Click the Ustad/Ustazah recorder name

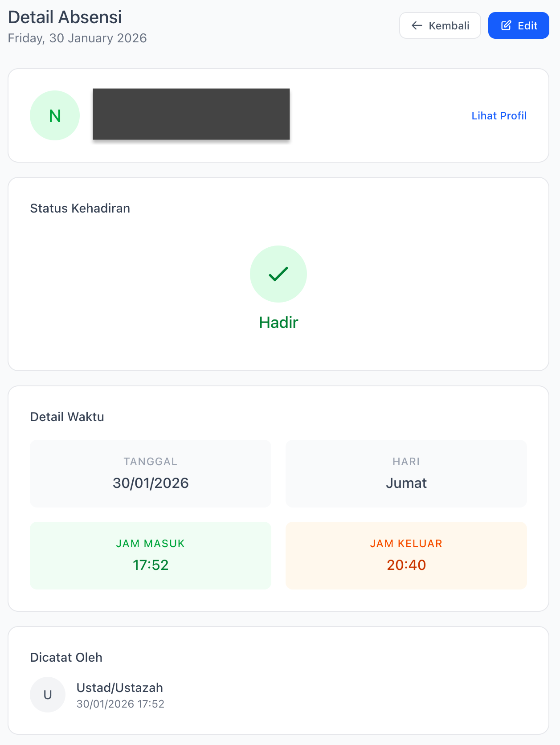tap(120, 688)
